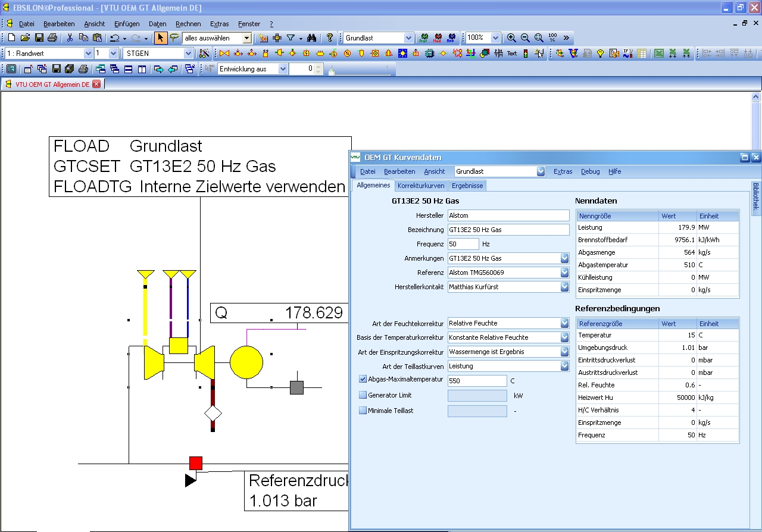762x532 pixels.
Task: Open the 'Entwicklung aus' dropdown
Action: coord(282,69)
